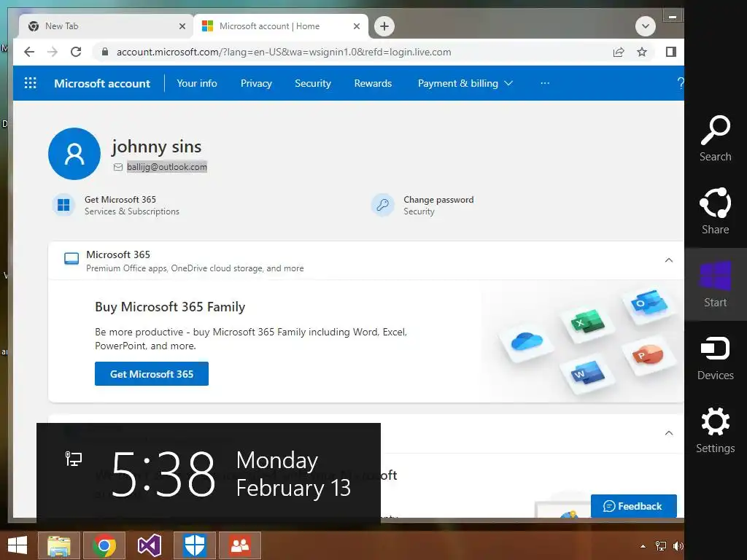Click the volume speaker tray icon
This screenshot has height=560, width=747.
(x=678, y=546)
